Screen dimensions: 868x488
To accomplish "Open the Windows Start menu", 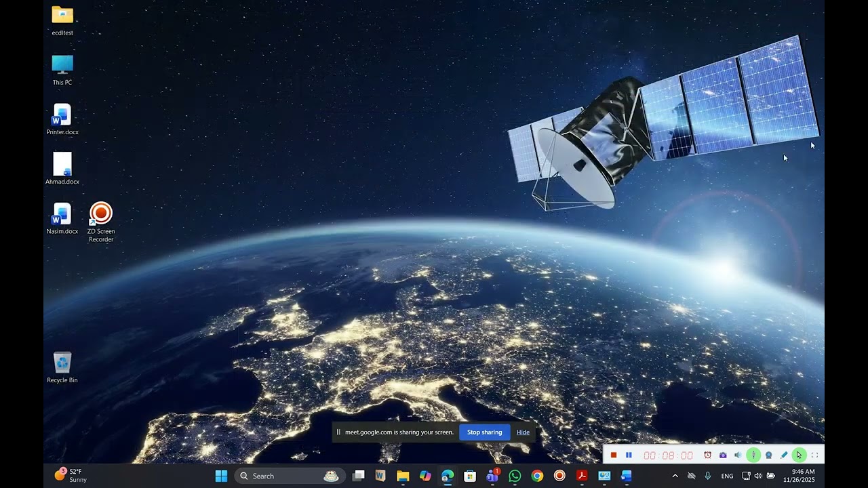I will tap(221, 476).
